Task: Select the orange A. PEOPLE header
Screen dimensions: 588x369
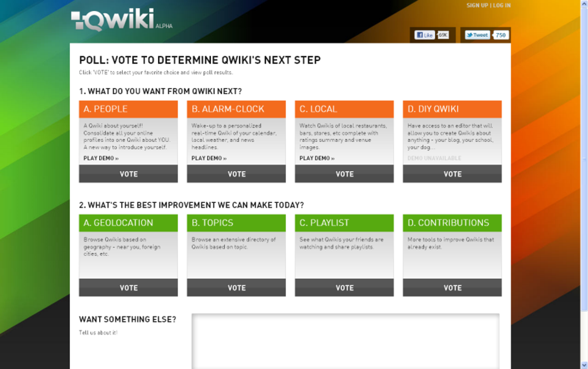Action: (128, 108)
